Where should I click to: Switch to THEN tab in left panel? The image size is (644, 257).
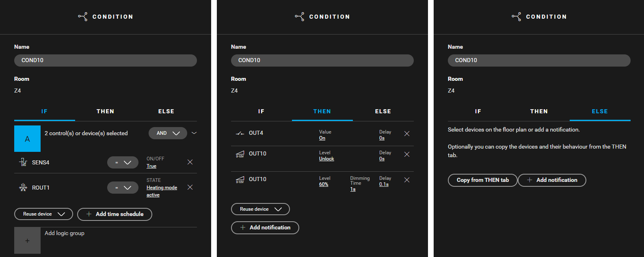click(x=106, y=111)
